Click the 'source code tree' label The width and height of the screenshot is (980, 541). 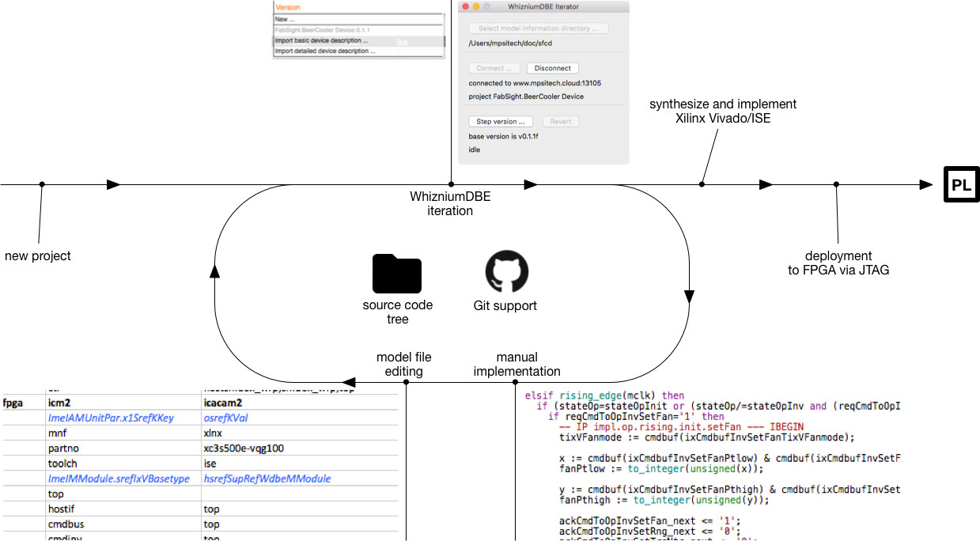point(398,312)
